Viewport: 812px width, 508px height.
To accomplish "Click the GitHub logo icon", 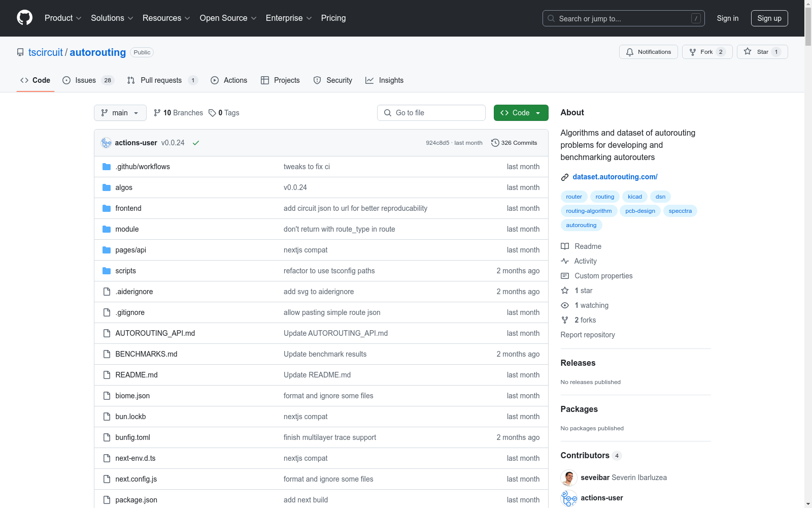I will (24, 18).
